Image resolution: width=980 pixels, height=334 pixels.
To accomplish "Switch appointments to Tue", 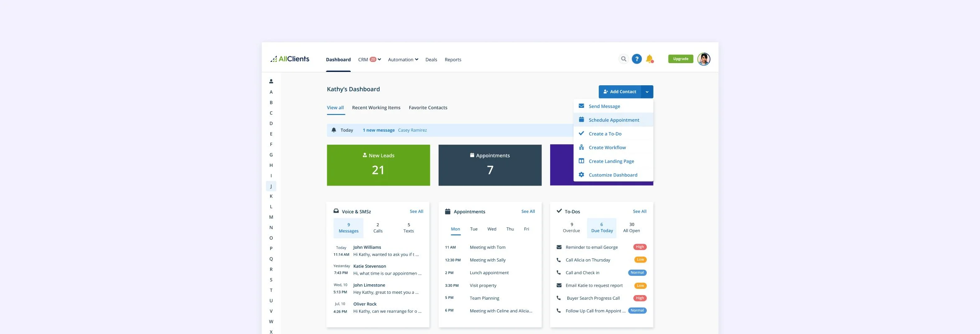I will [474, 229].
